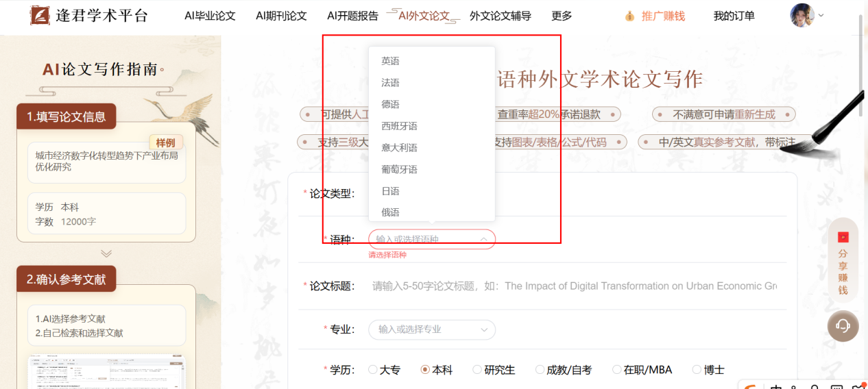Click the 不满意可申请重新生成 badge

pyautogui.click(x=724, y=114)
